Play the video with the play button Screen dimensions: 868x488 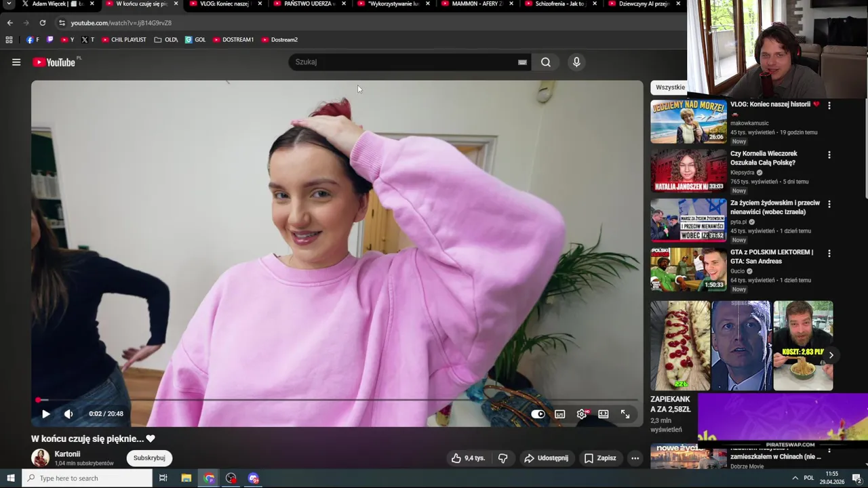click(x=46, y=414)
